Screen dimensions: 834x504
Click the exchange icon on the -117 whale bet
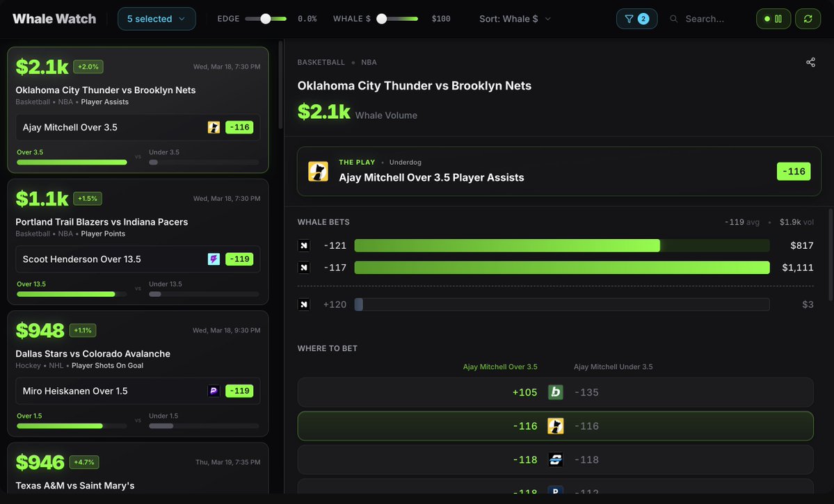coord(304,268)
